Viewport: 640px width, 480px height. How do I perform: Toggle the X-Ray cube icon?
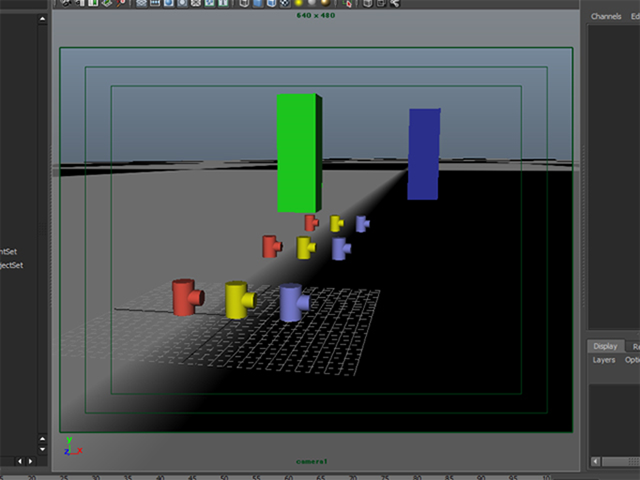pyautogui.click(x=367, y=3)
